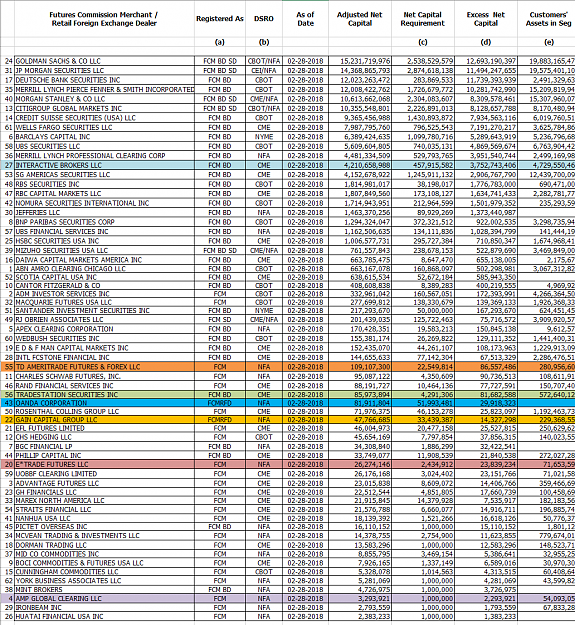This screenshot has width=575, height=625.
Task: Select Tradestation customer assets 572,640,12
Action: click(546, 395)
